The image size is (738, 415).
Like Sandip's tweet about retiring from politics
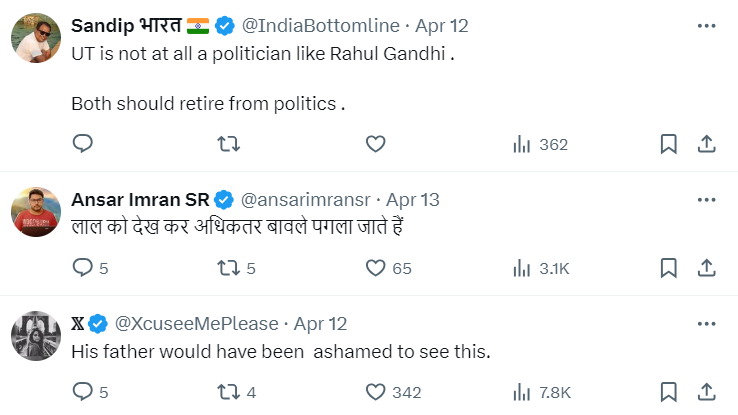coord(375,144)
